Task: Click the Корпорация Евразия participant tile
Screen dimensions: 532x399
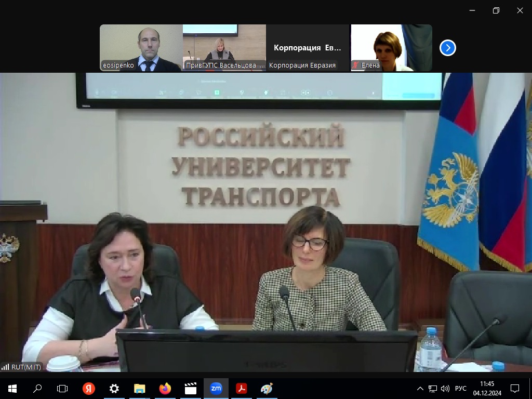Action: tap(307, 47)
